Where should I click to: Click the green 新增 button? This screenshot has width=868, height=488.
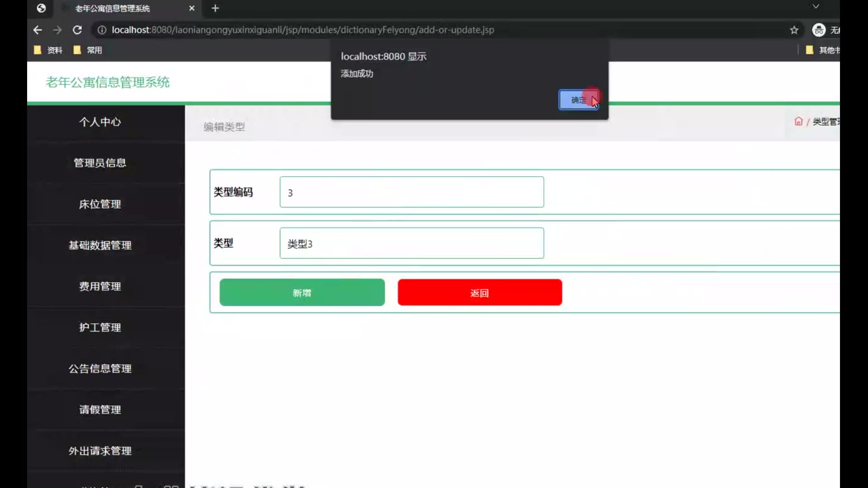click(x=302, y=293)
